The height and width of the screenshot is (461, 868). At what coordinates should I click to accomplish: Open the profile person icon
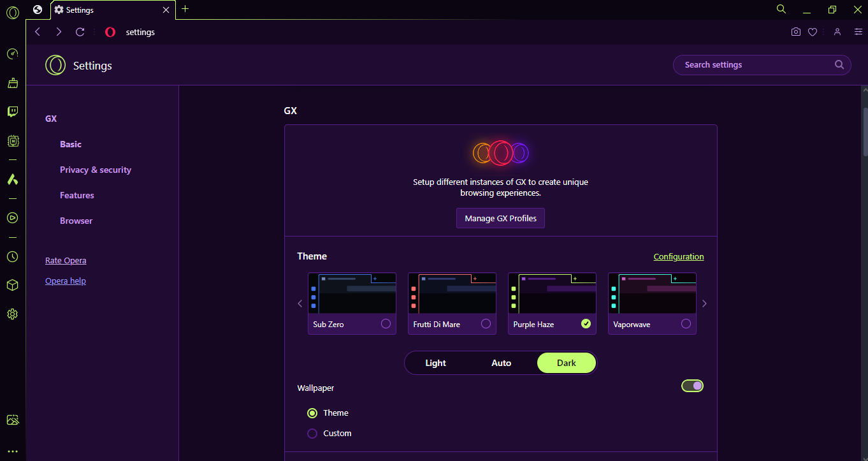point(837,32)
